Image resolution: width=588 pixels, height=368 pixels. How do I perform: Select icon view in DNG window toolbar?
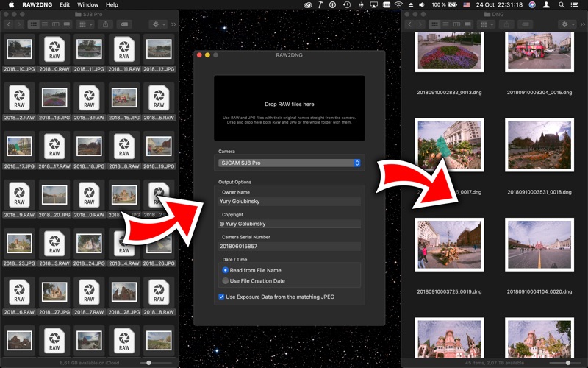point(434,24)
